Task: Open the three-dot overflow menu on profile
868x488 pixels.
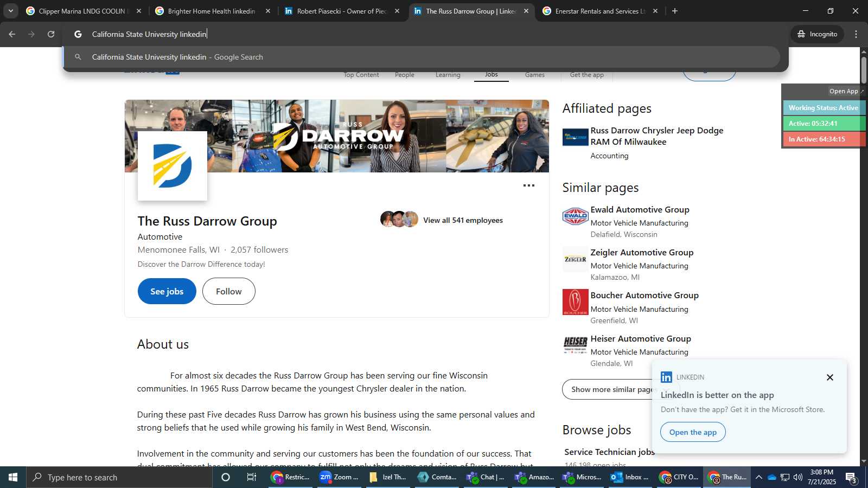Action: coord(529,185)
